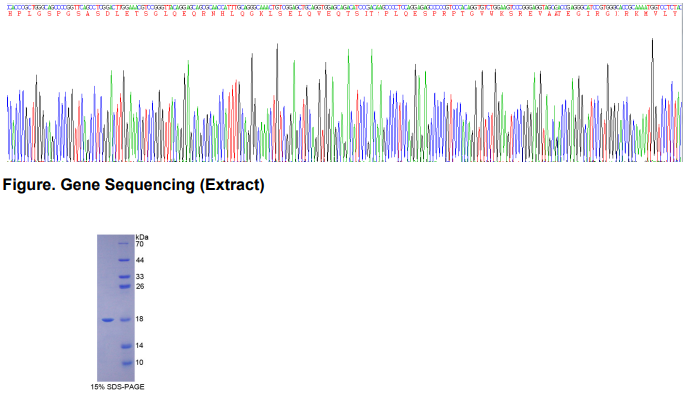Select the 44 kDa marker label

[140, 260]
